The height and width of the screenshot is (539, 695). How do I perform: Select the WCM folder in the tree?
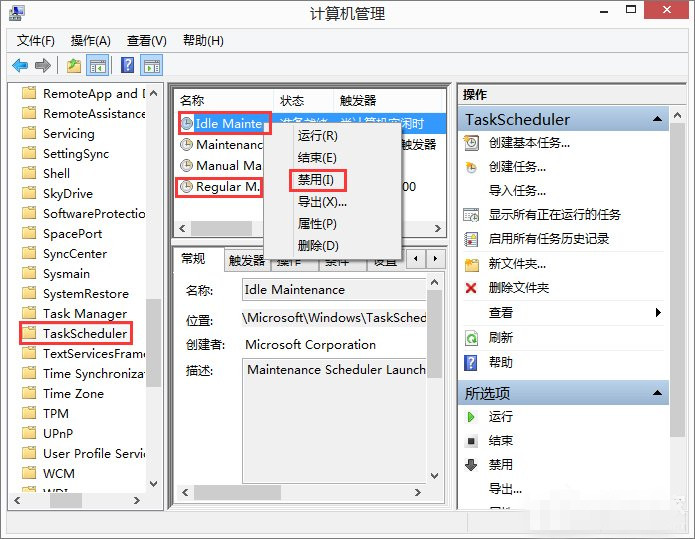(x=59, y=473)
